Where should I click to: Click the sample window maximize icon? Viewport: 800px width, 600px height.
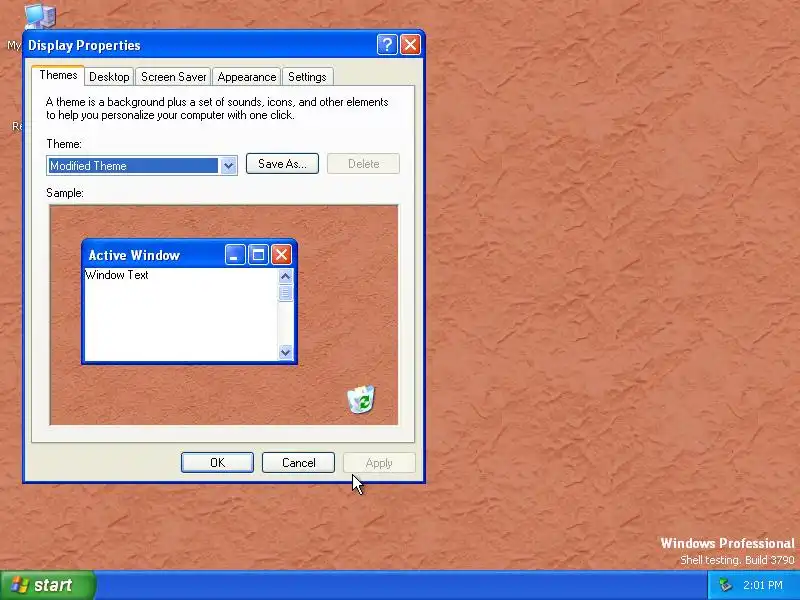[x=258, y=255]
